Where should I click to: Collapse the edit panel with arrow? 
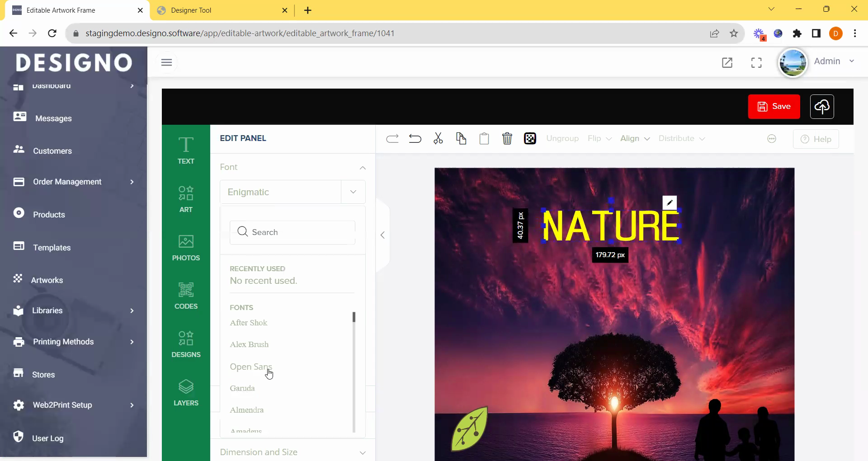[382, 235]
